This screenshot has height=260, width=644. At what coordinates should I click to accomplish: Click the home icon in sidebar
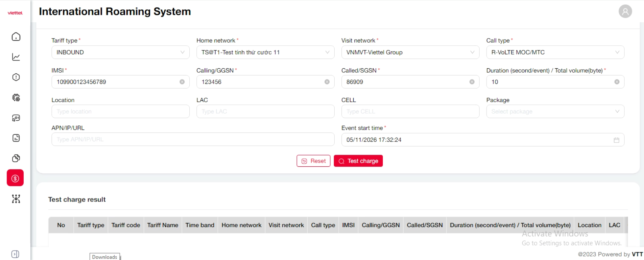click(16, 37)
